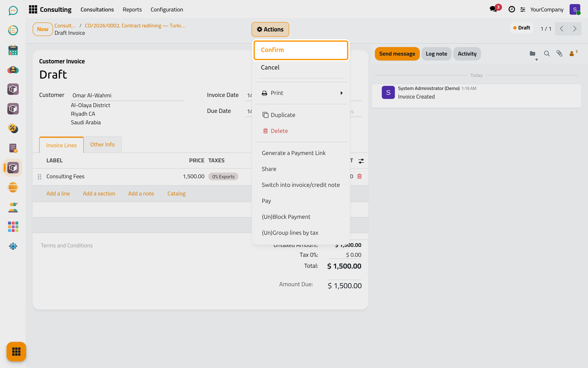Grab the Consulting Fees row drag handle
Viewport: 588px width, 368px height.
(x=40, y=177)
